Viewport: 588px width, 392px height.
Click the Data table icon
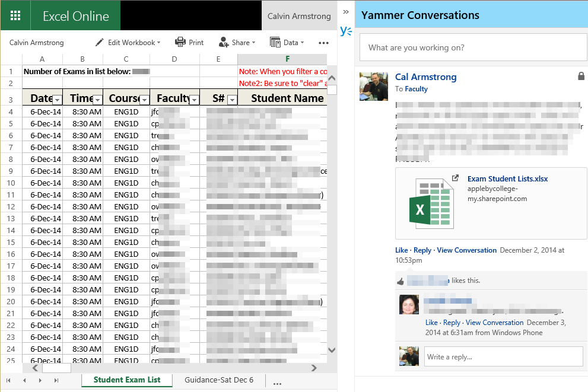coord(275,42)
